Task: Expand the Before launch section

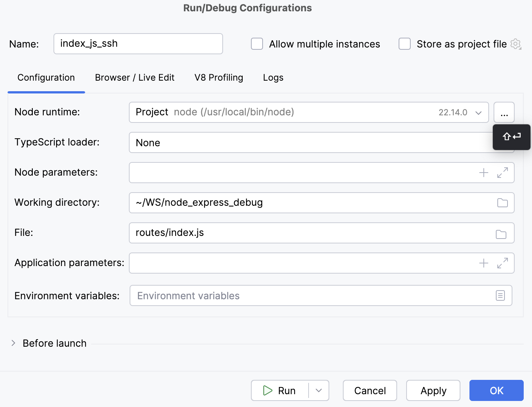Action: coord(14,343)
